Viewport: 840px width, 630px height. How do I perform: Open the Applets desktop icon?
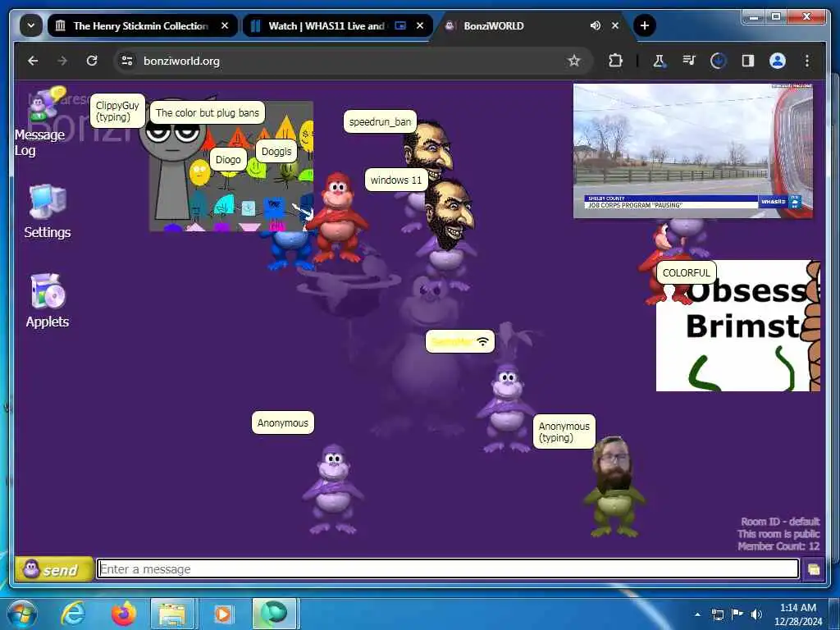[47, 300]
